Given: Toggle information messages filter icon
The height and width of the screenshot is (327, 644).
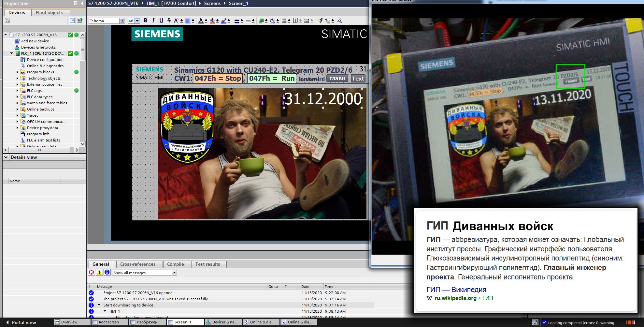Looking at the screenshot, I should (x=107, y=272).
